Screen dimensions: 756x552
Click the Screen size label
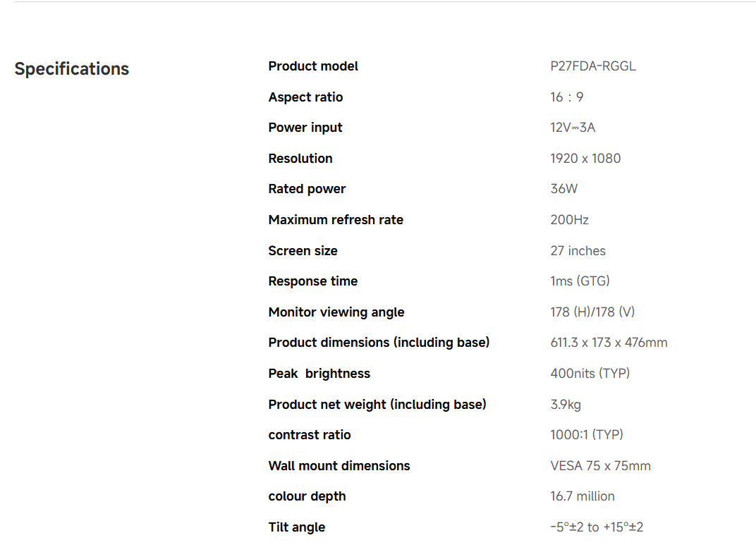[303, 251]
